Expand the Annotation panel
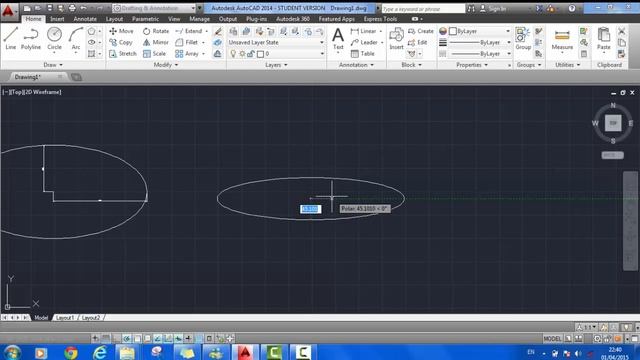 (356, 65)
